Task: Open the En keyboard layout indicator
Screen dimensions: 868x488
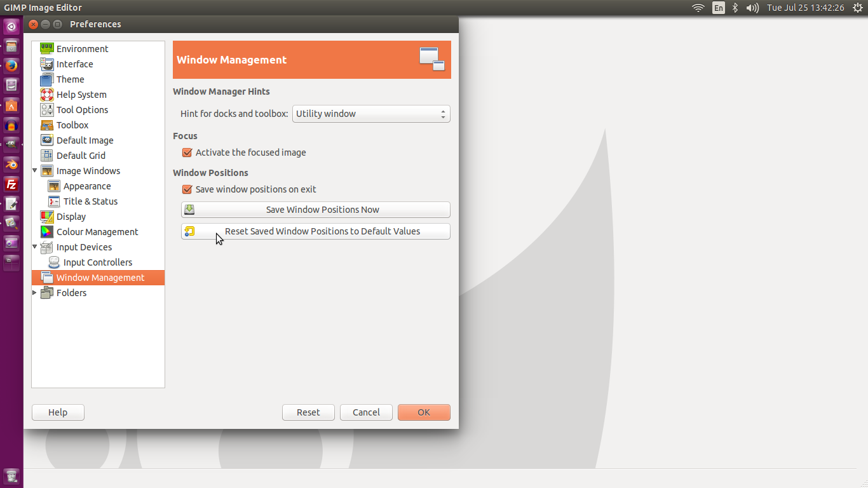Action: click(x=718, y=8)
